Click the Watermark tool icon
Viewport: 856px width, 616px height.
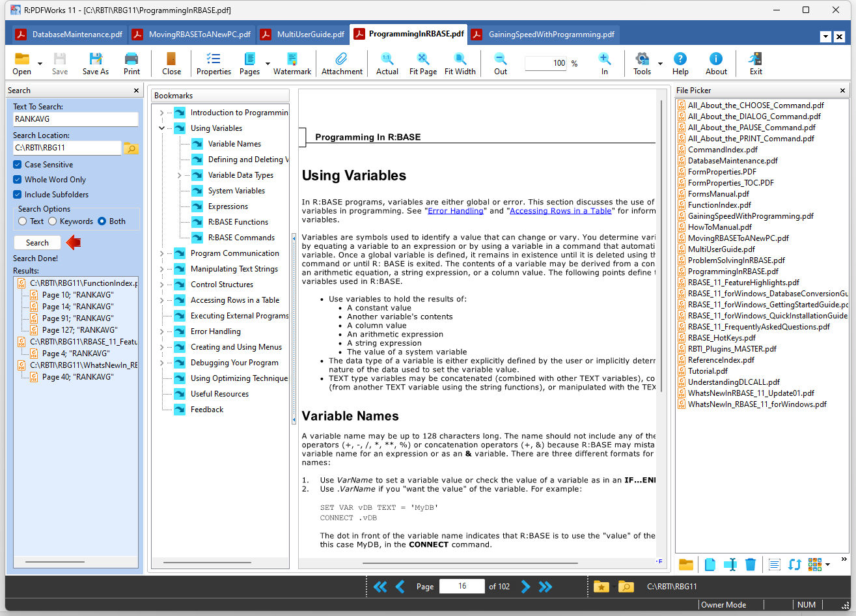point(292,59)
